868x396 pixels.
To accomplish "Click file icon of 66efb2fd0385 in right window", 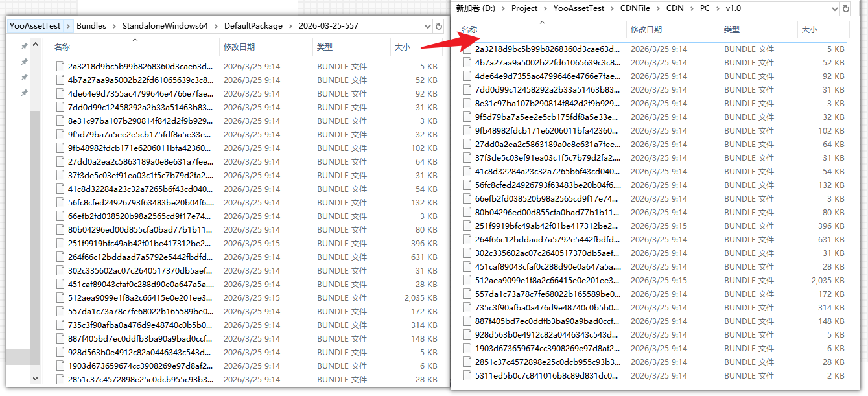I will click(467, 198).
